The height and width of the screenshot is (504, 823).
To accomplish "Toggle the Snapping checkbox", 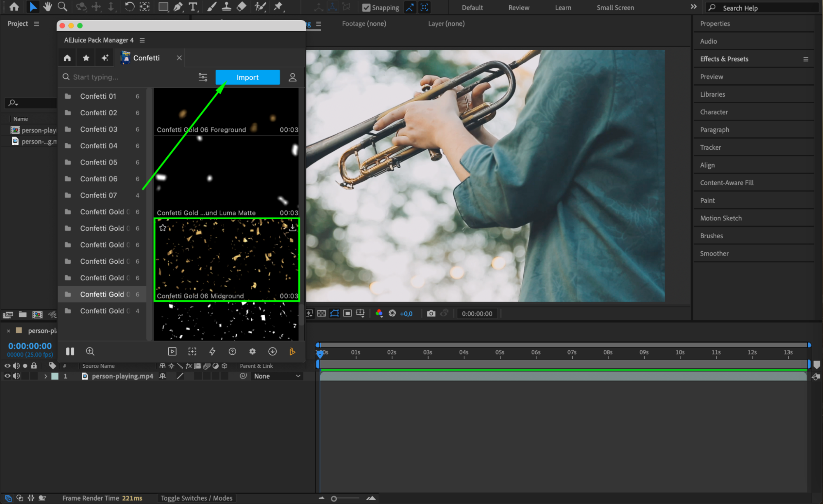I will click(366, 7).
